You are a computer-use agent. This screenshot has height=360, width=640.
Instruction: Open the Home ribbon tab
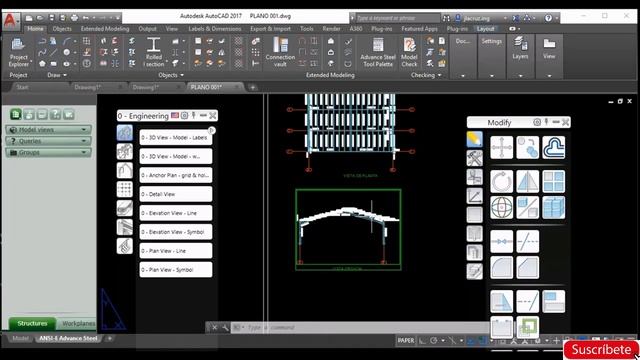[36, 29]
